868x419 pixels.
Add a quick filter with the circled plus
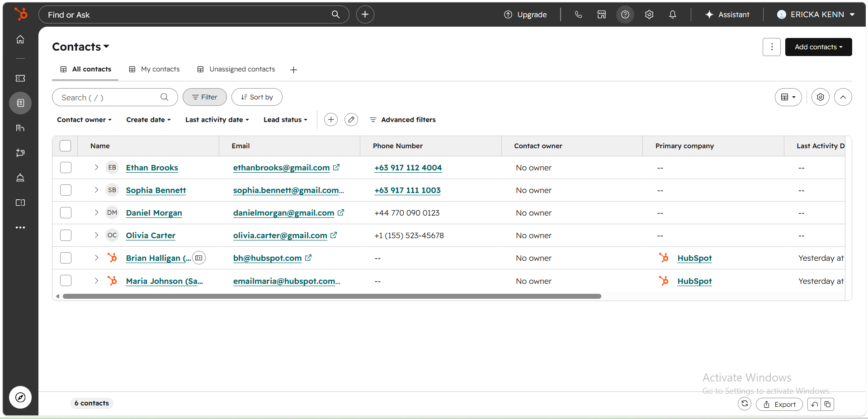[331, 119]
